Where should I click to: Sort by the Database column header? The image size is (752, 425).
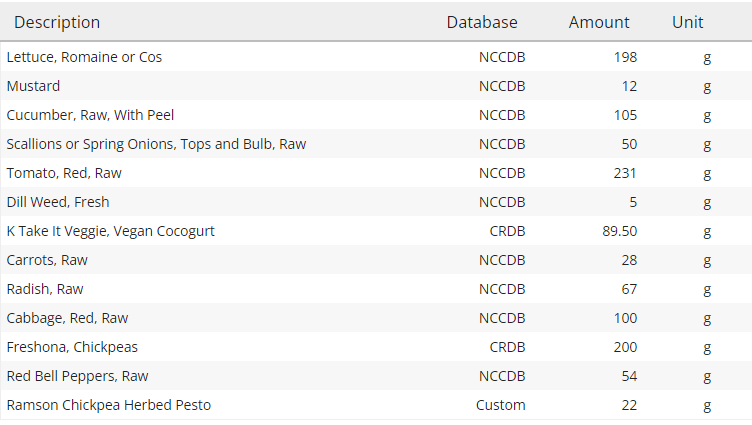(482, 22)
